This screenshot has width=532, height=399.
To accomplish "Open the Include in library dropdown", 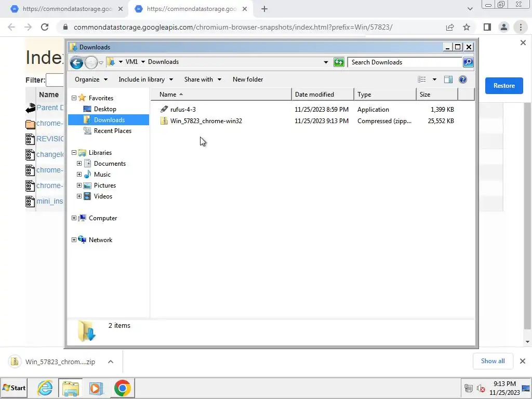I will point(145,79).
